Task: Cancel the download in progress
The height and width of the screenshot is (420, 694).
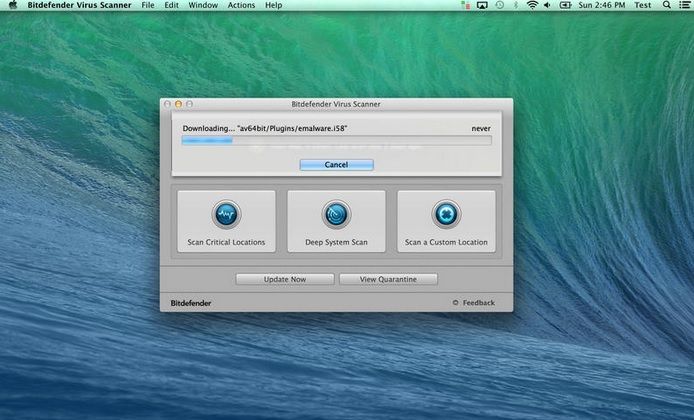Action: coord(336,165)
